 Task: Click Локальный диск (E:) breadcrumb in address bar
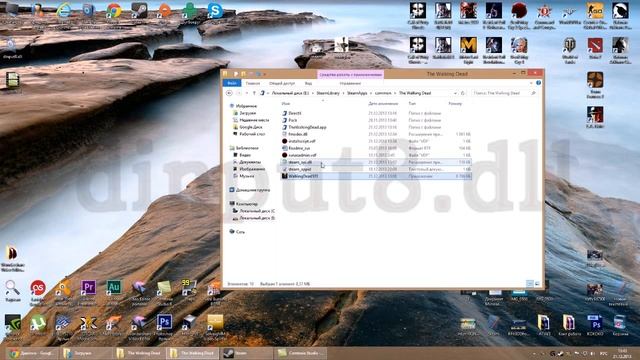pos(290,93)
